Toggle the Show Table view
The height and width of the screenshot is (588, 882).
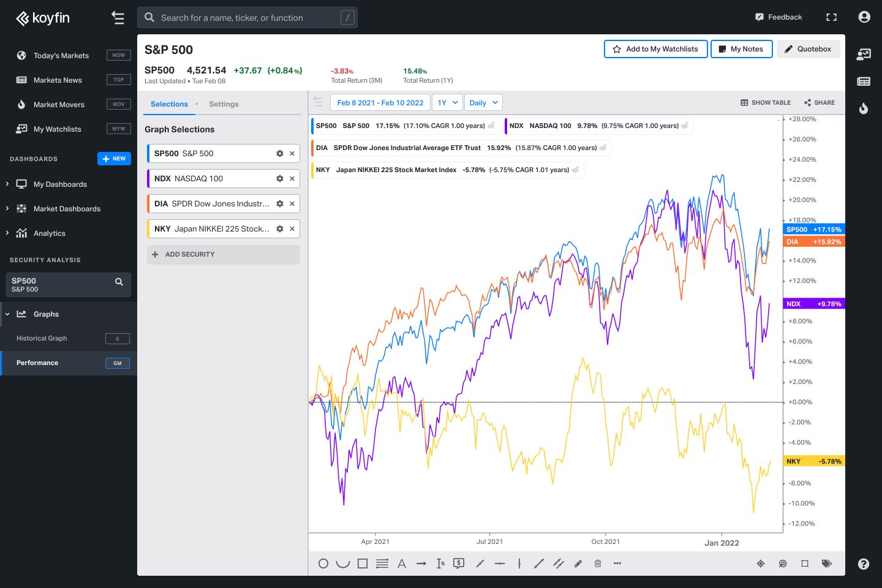(766, 103)
